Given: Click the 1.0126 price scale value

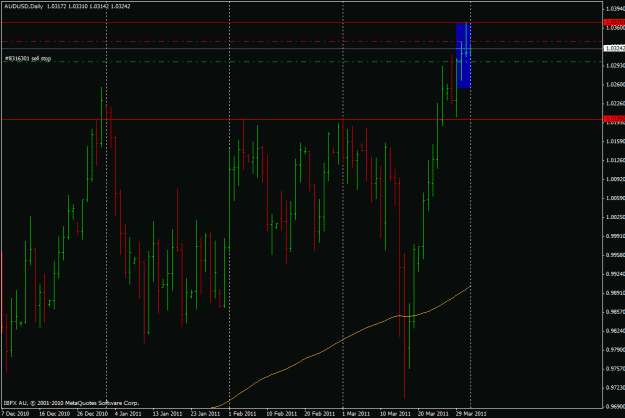Looking at the screenshot, I should coord(615,160).
